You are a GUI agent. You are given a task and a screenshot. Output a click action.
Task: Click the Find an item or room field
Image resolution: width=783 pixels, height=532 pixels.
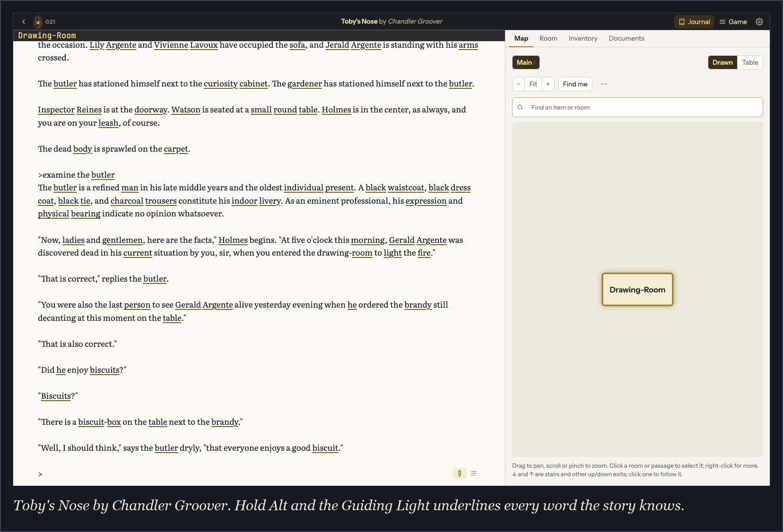coord(637,107)
